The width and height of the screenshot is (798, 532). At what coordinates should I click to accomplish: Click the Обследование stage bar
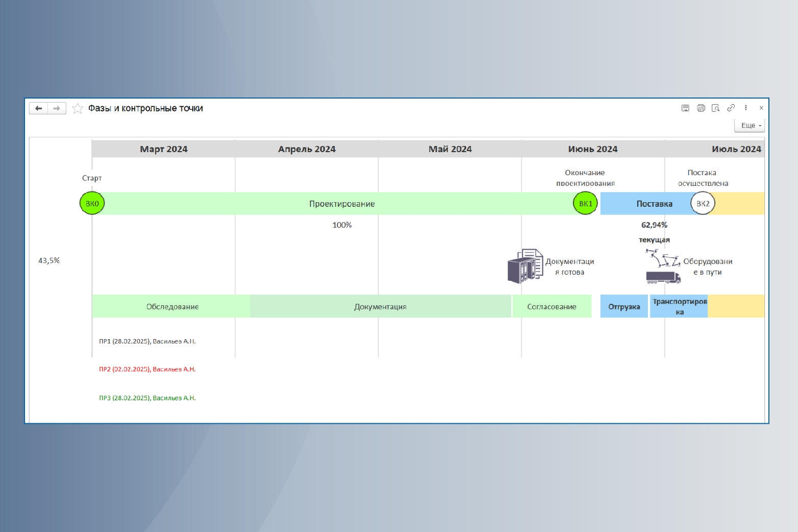coord(172,306)
